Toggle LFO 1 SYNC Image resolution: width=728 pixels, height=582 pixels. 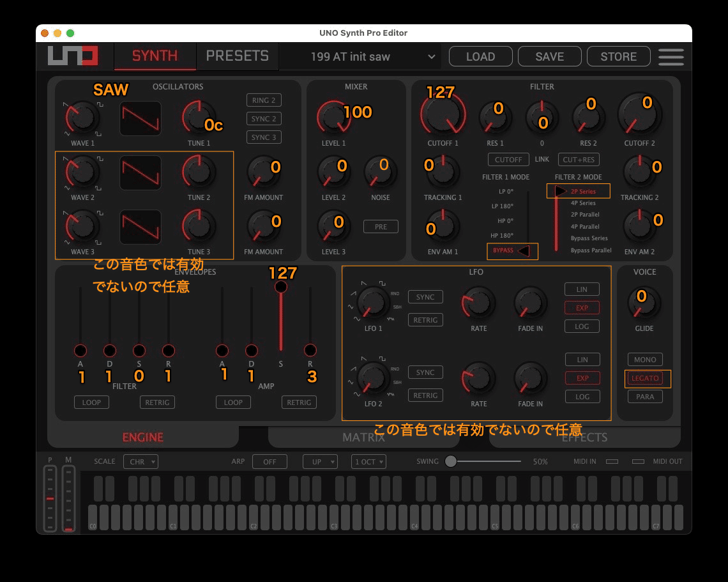[x=425, y=297]
